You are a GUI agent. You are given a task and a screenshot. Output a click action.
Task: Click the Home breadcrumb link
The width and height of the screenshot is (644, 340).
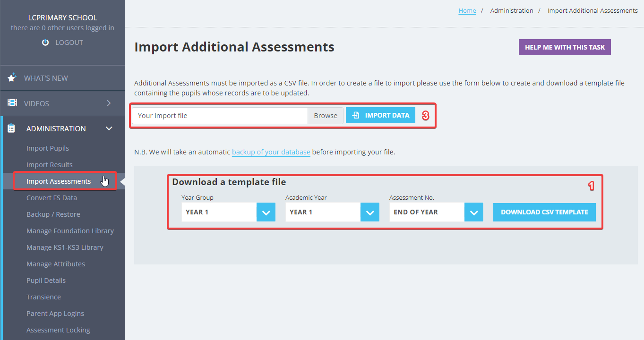[467, 10]
